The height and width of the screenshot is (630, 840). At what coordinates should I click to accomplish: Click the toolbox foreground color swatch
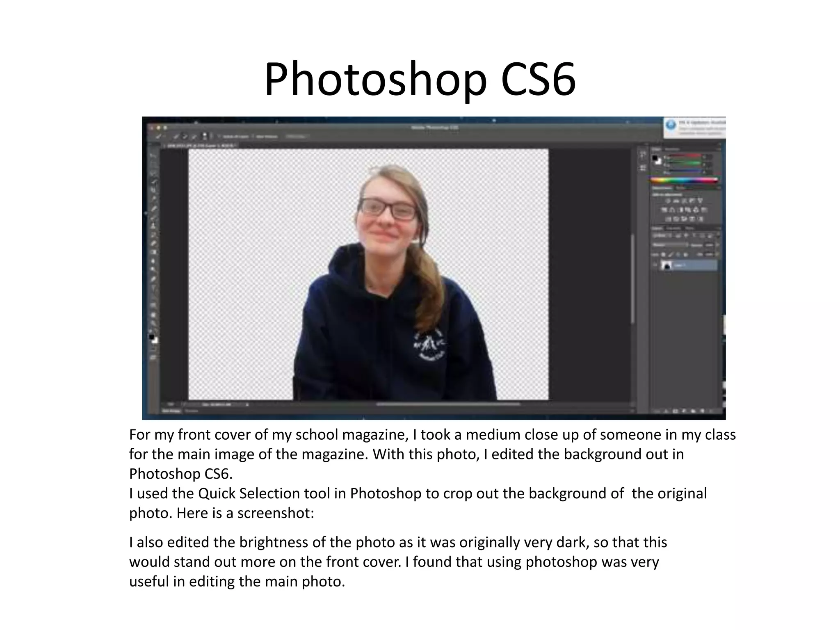[151, 337]
